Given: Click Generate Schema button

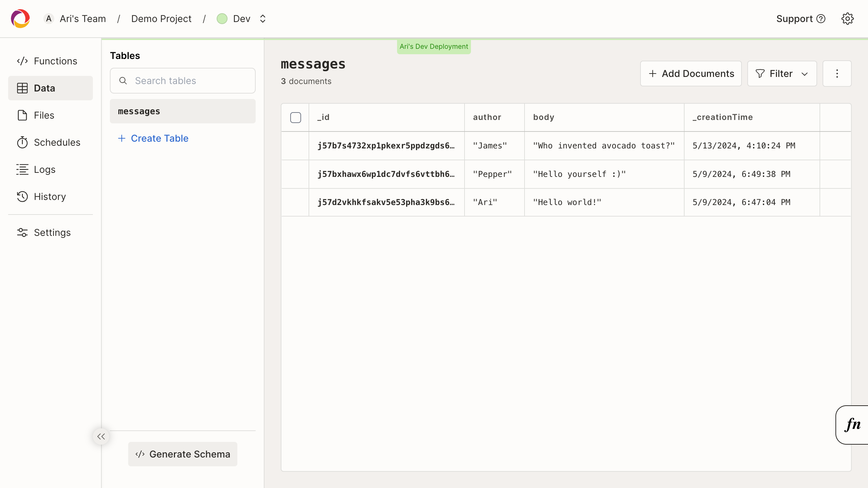Looking at the screenshot, I should coord(182,454).
